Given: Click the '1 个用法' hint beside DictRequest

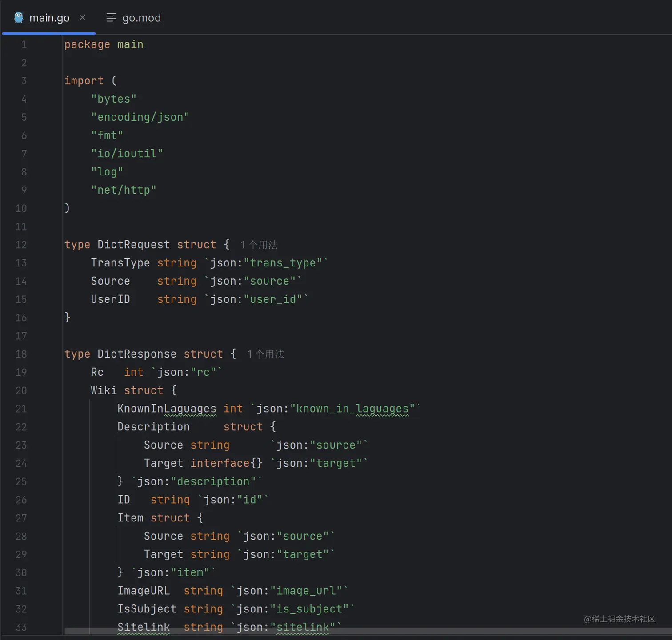Looking at the screenshot, I should click(x=259, y=245).
